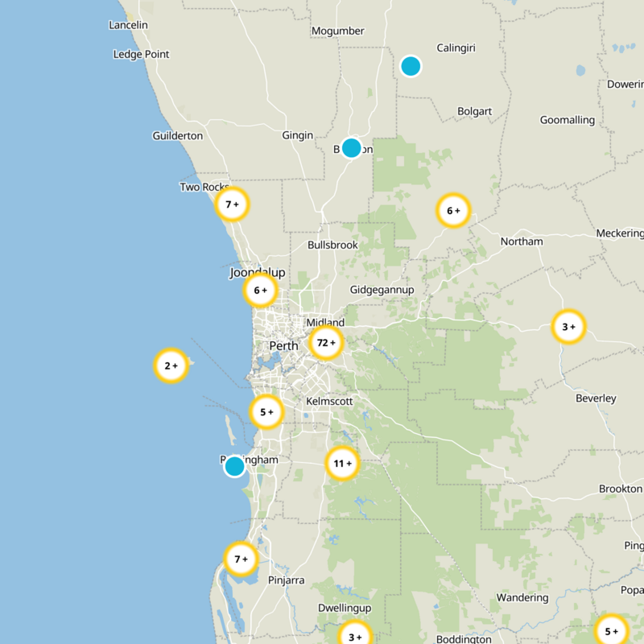Image resolution: width=644 pixels, height=644 pixels.
Task: Click the Boddington label
Action: [464, 639]
